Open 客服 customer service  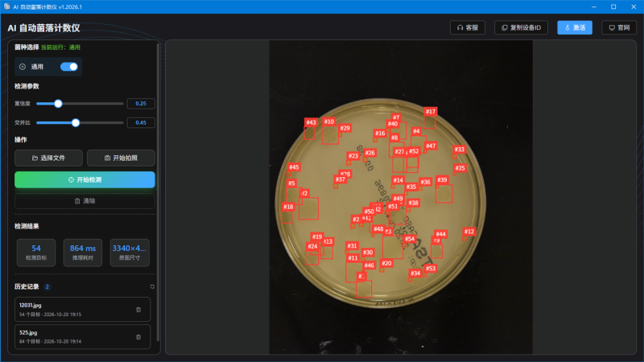(468, 27)
